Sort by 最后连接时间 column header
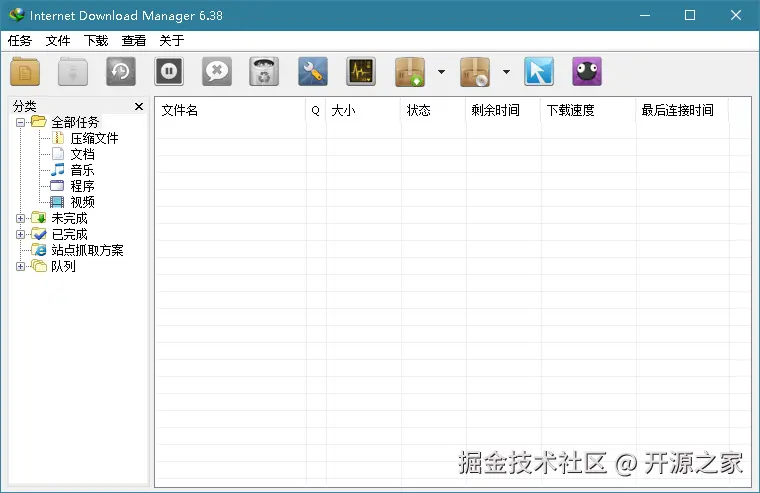 682,111
